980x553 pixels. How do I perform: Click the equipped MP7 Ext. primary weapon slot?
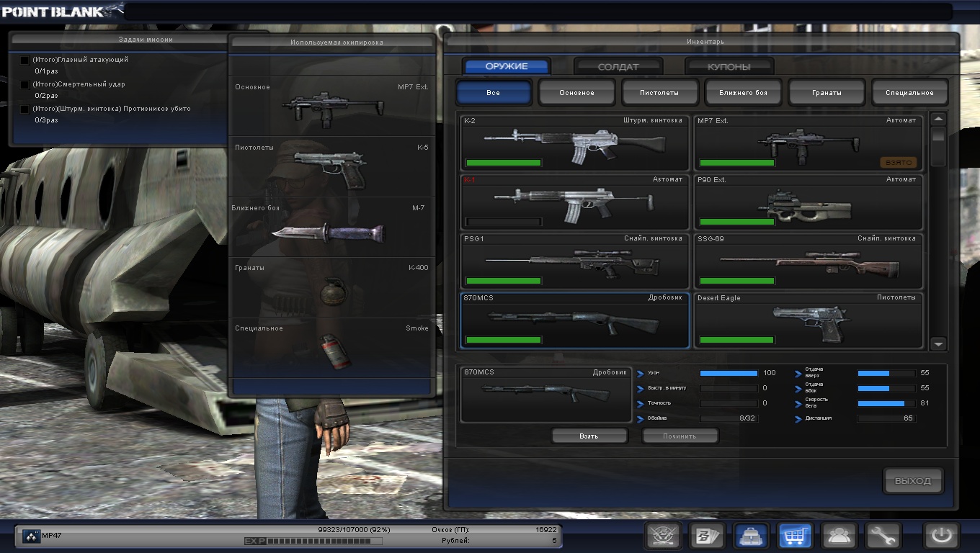tap(332, 106)
